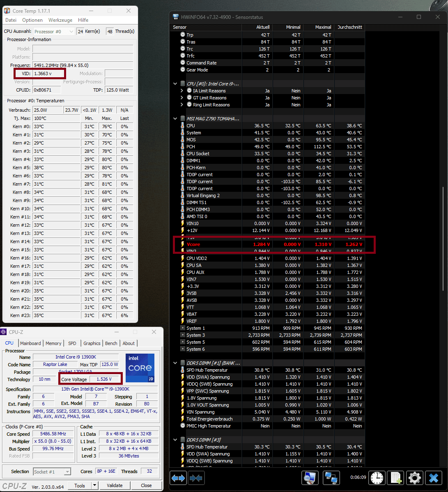
Task: Open HWiNFO remote network computers icon
Action: tap(331, 478)
